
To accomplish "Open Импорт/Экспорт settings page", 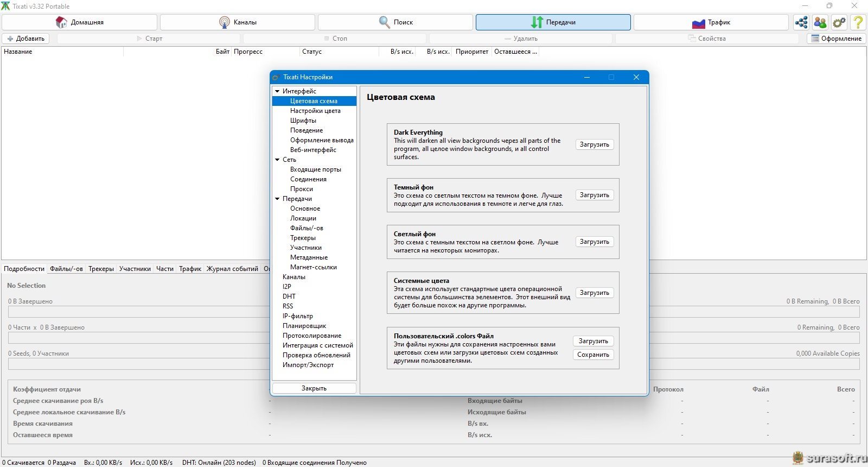I will pos(308,365).
